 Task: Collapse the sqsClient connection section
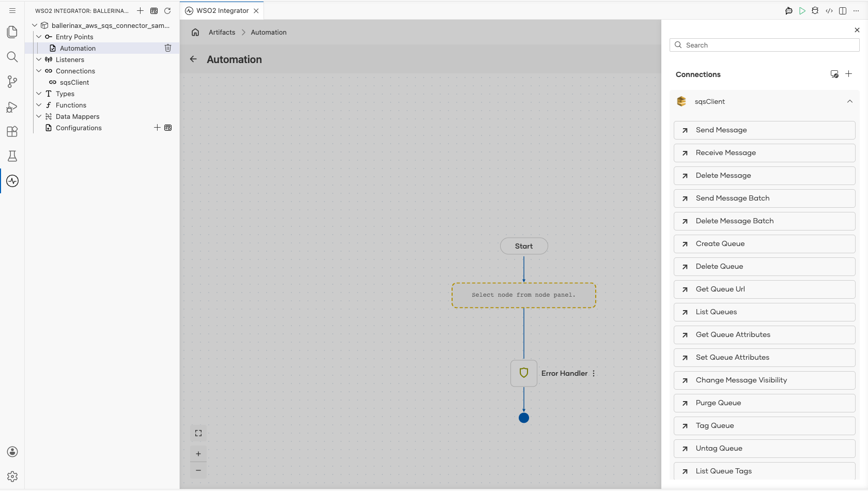click(x=850, y=101)
